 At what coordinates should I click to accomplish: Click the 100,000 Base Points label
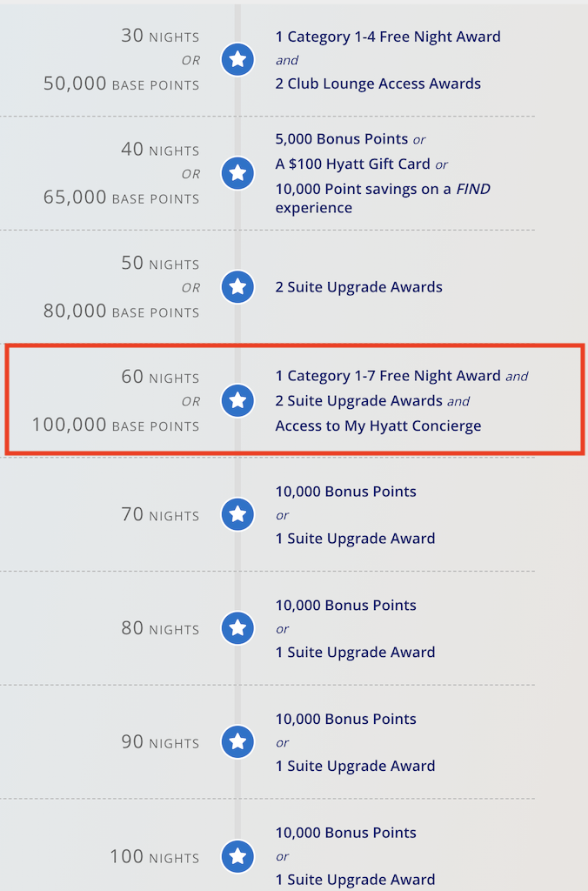point(116,425)
